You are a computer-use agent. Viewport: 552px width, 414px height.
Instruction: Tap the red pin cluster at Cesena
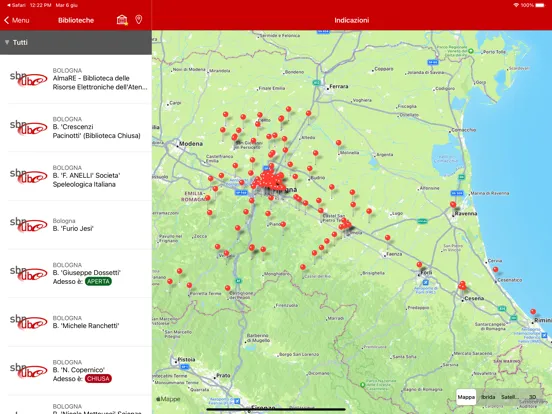tap(462, 286)
